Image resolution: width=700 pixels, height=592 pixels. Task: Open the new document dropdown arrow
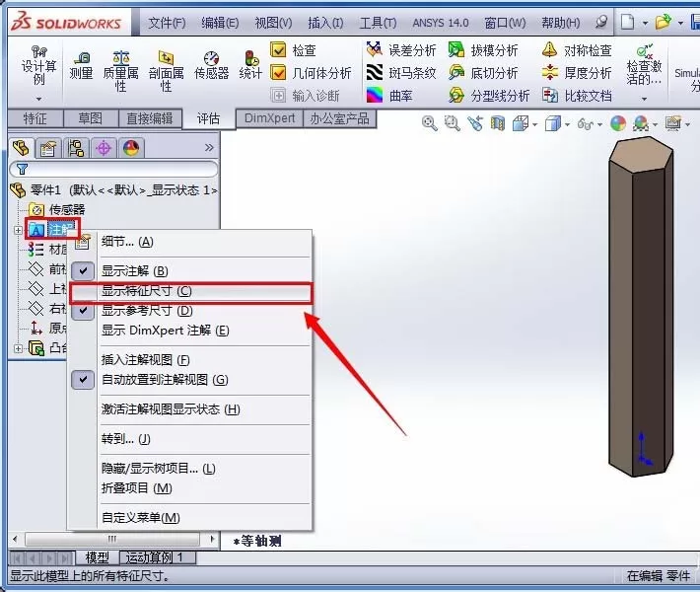point(645,23)
